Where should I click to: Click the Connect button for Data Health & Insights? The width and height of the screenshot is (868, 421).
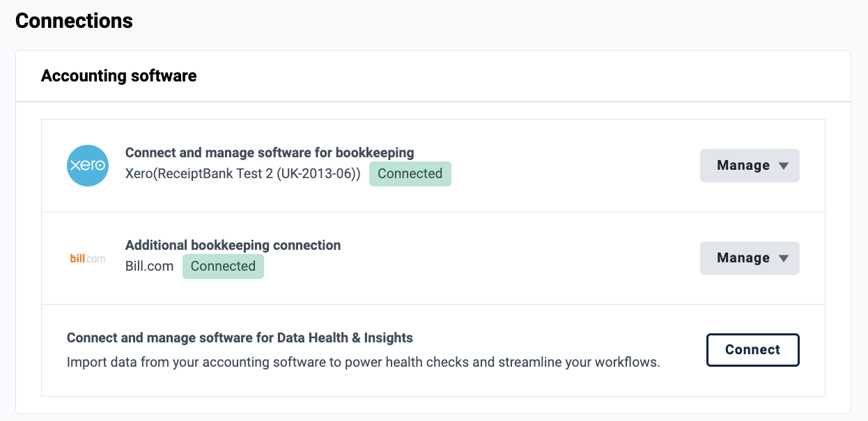753,350
